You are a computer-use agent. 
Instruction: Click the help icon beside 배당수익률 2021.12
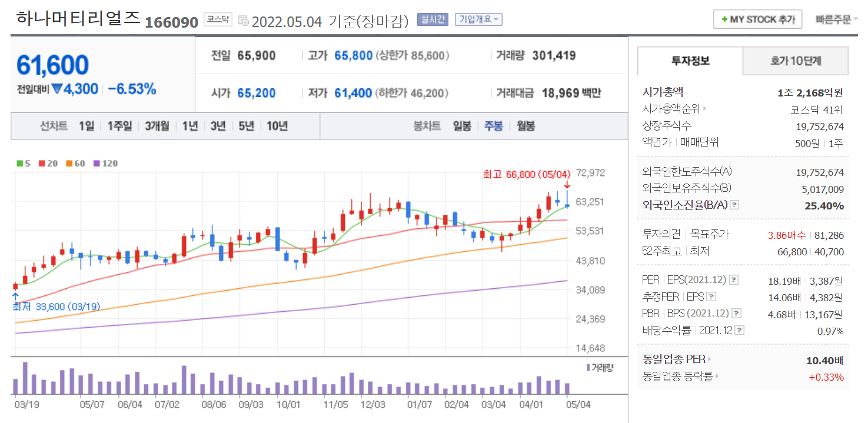[x=740, y=331]
